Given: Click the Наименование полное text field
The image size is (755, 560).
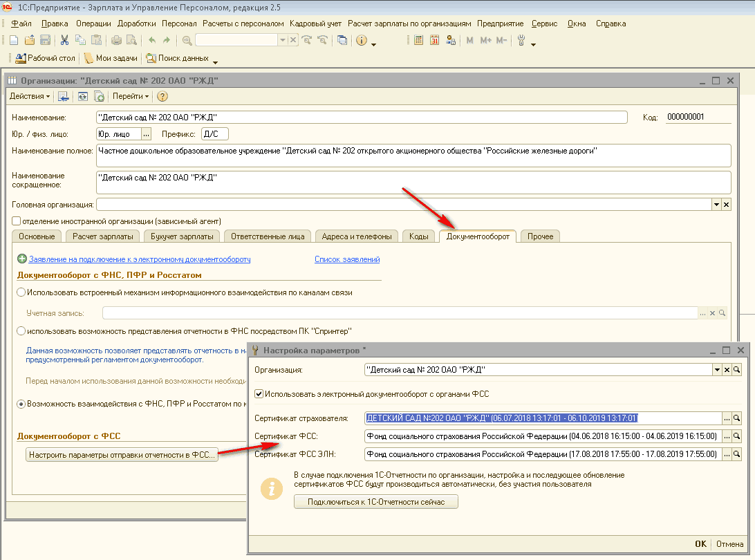Looking at the screenshot, I should click(x=413, y=156).
